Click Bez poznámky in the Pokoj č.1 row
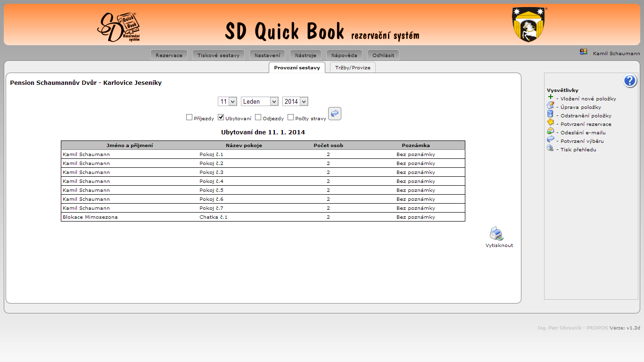 (416, 154)
